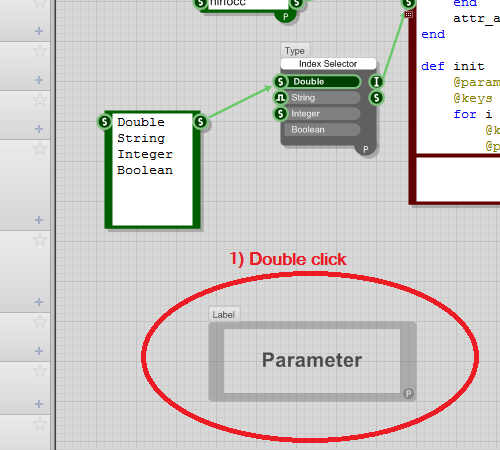Click the Index Selector title bar

pos(328,64)
